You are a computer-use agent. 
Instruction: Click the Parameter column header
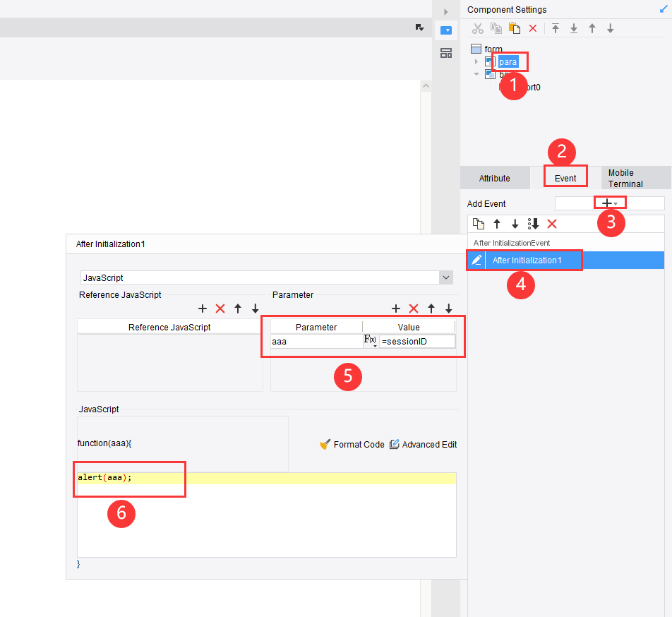click(x=316, y=328)
